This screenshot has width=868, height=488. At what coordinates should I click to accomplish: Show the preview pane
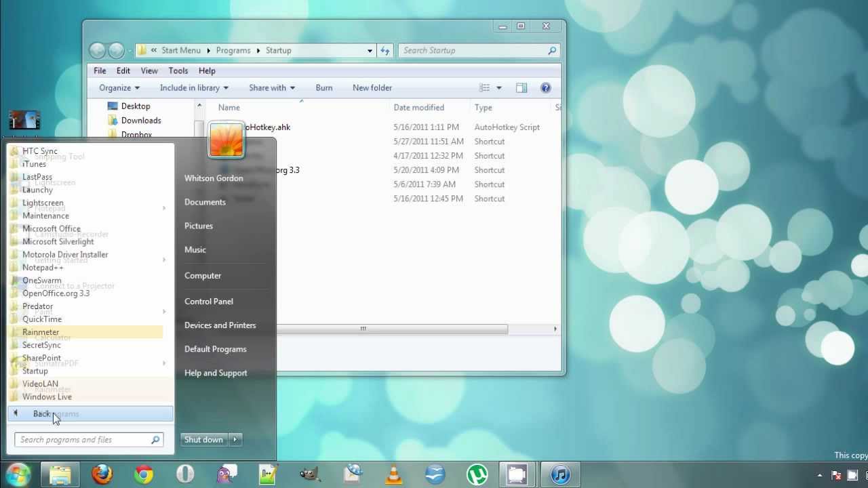coord(521,87)
